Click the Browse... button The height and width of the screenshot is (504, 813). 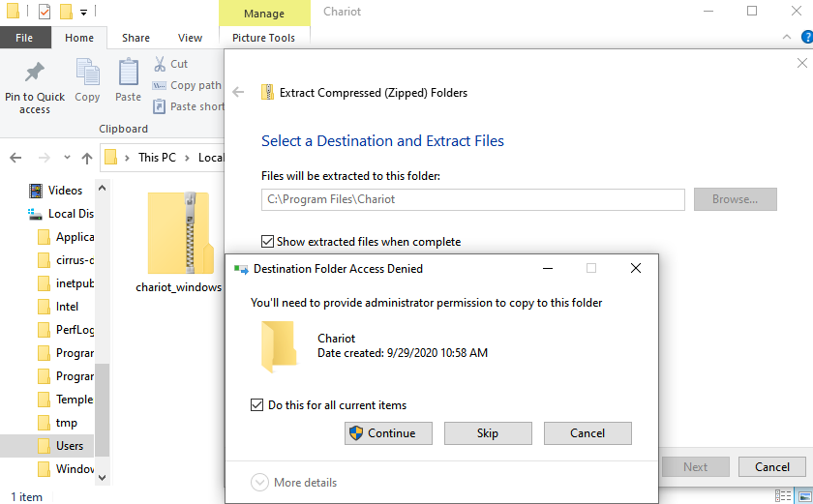(x=736, y=199)
